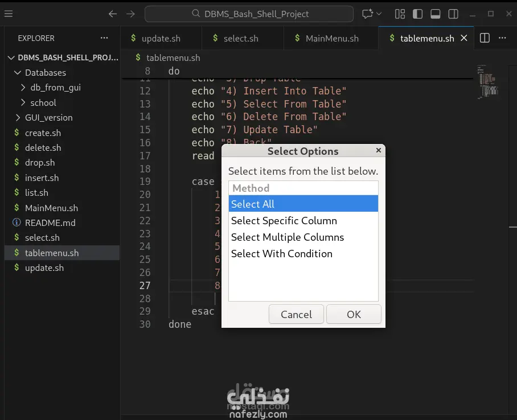Open the hamburger application menu

(x=8, y=14)
